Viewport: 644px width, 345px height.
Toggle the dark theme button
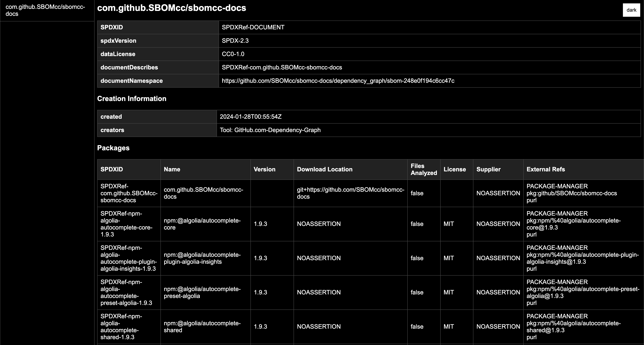pos(631,10)
